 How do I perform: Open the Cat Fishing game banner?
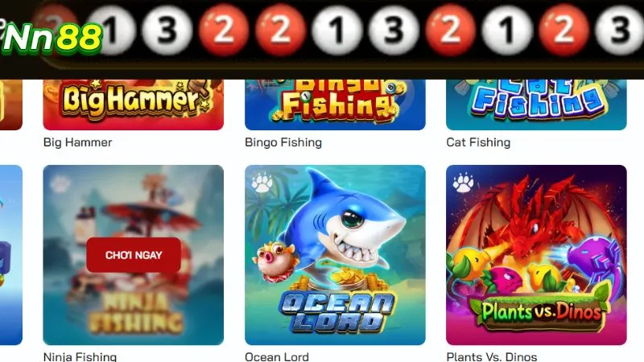click(x=536, y=105)
